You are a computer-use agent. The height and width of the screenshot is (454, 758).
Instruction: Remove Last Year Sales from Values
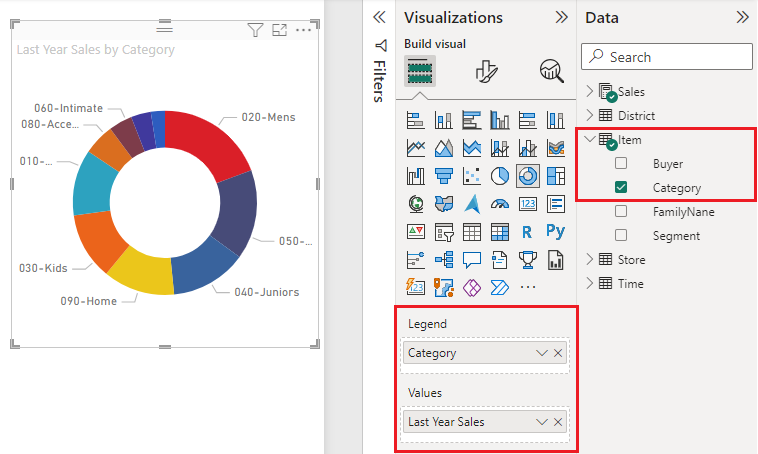[x=558, y=422]
